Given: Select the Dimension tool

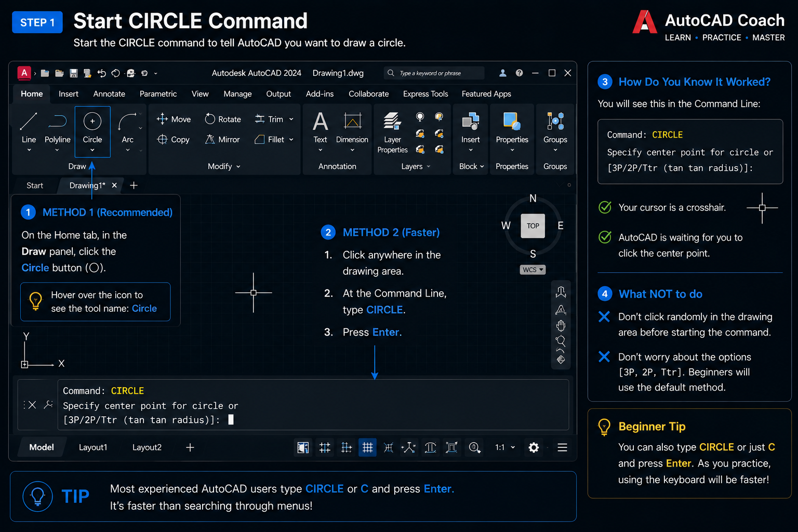Looking at the screenshot, I should [x=352, y=128].
